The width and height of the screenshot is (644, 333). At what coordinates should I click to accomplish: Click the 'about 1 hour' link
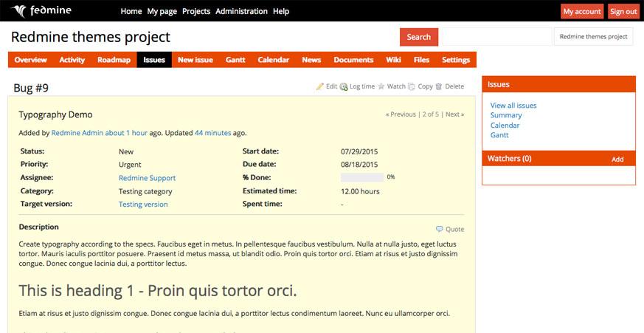[x=126, y=133]
